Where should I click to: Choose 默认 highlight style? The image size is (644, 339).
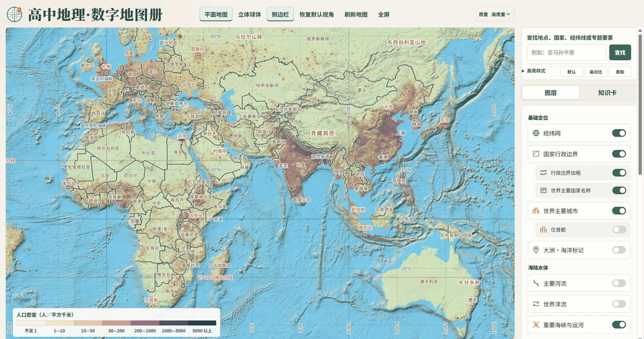(x=571, y=72)
